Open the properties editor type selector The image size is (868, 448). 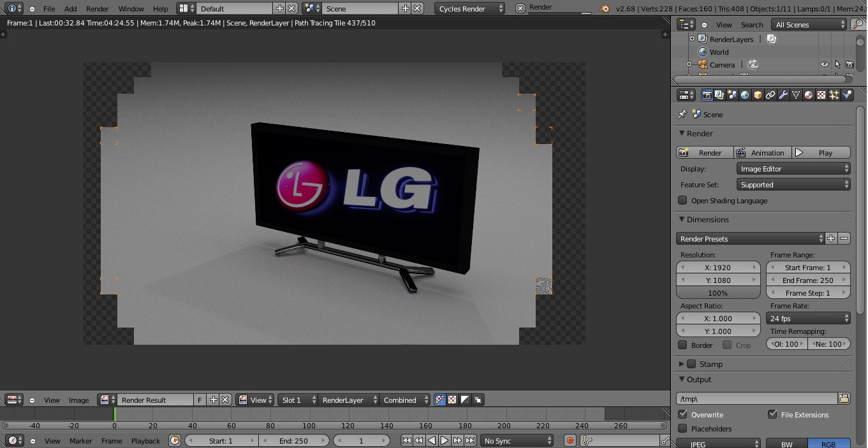click(686, 95)
